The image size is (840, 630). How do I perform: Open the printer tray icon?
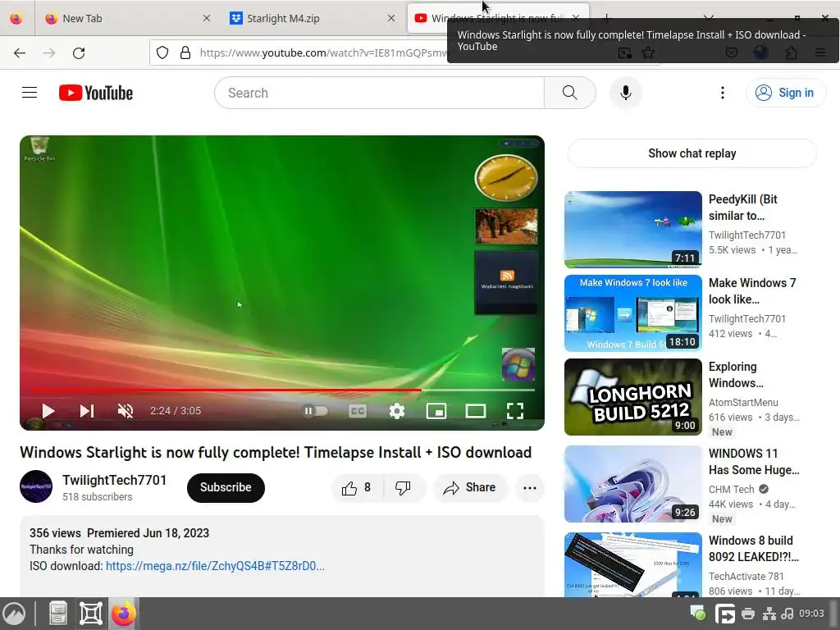point(748,614)
